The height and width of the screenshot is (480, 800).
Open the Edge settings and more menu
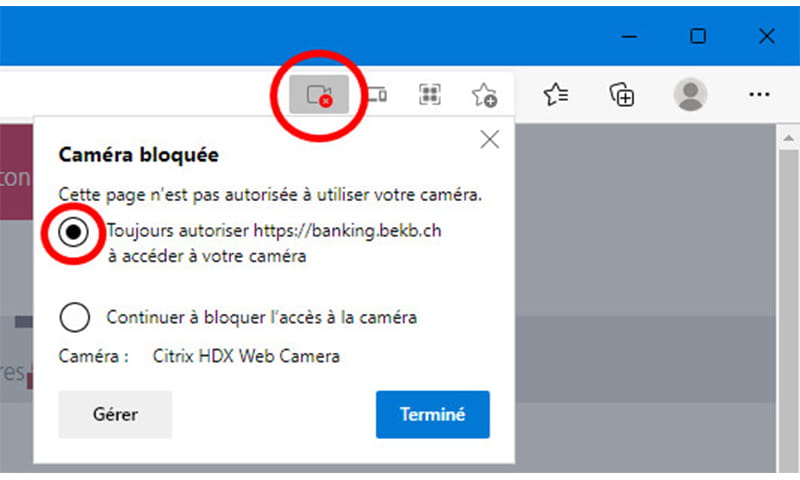click(759, 94)
